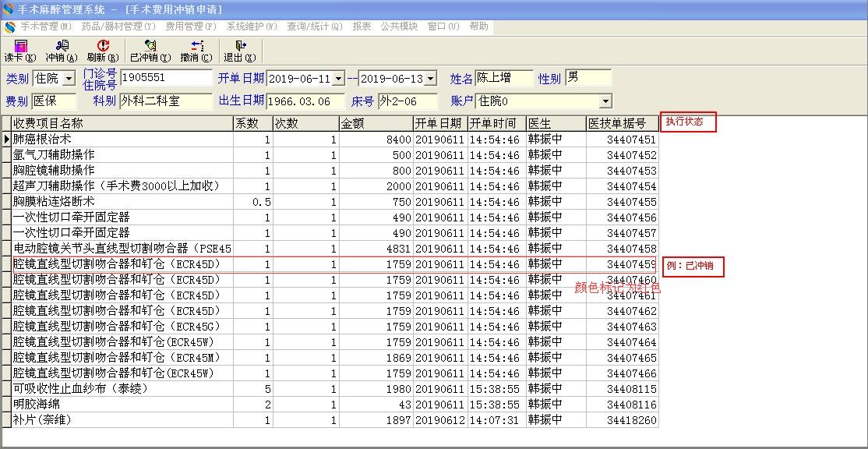This screenshot has width=868, height=449.
Task: Click the 系数 column header
Action: (x=253, y=123)
